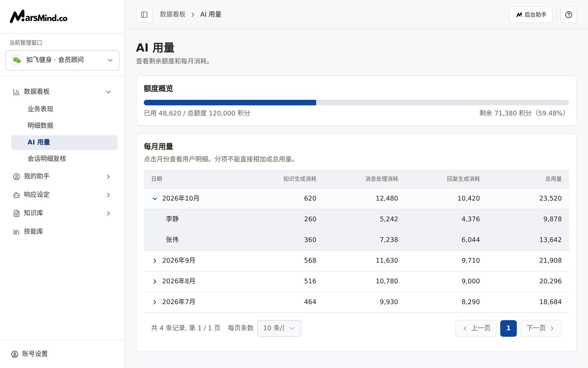The image size is (588, 368).
Task: Click the MarsMind.co logo
Action: [x=39, y=17]
